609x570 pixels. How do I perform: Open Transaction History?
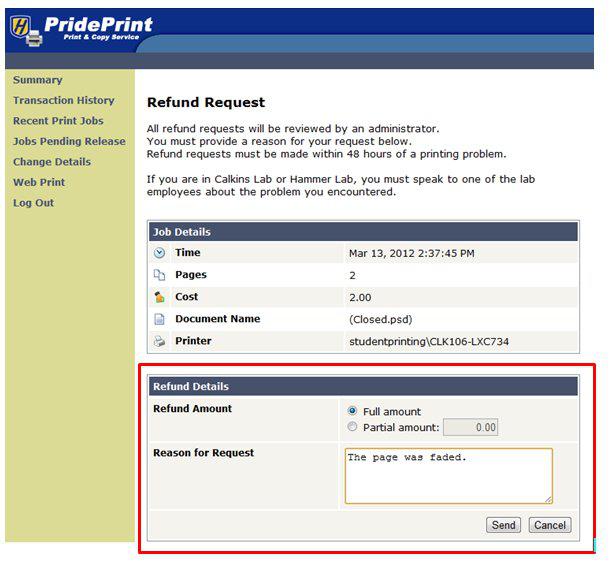[64, 101]
